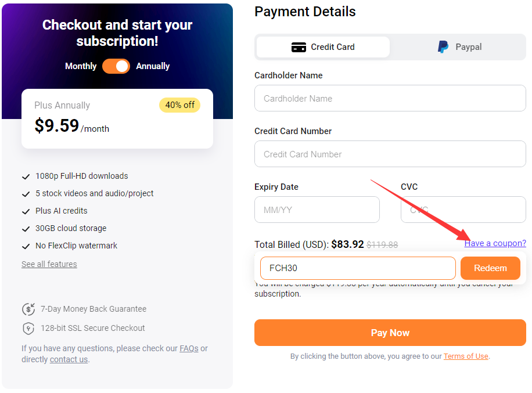Select the Credit Card payment tab
The image size is (532, 393).
pyautogui.click(x=322, y=47)
